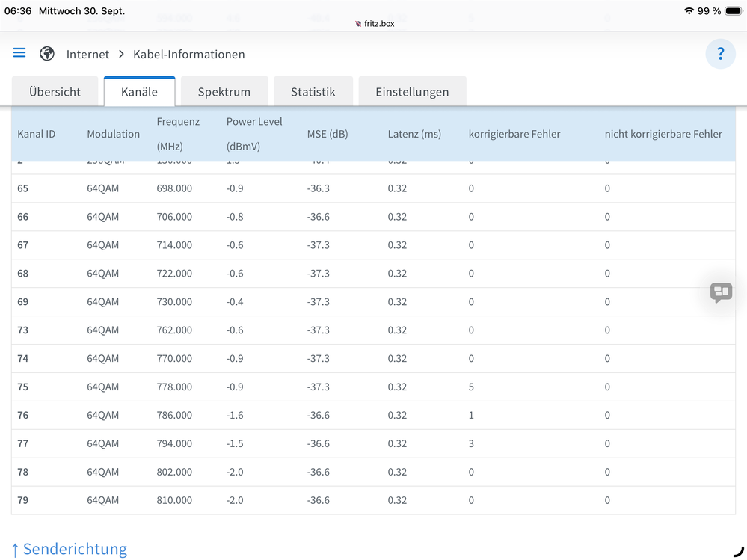Click the fritz.box favicon in address bar
The image size is (747, 560).
358,23
